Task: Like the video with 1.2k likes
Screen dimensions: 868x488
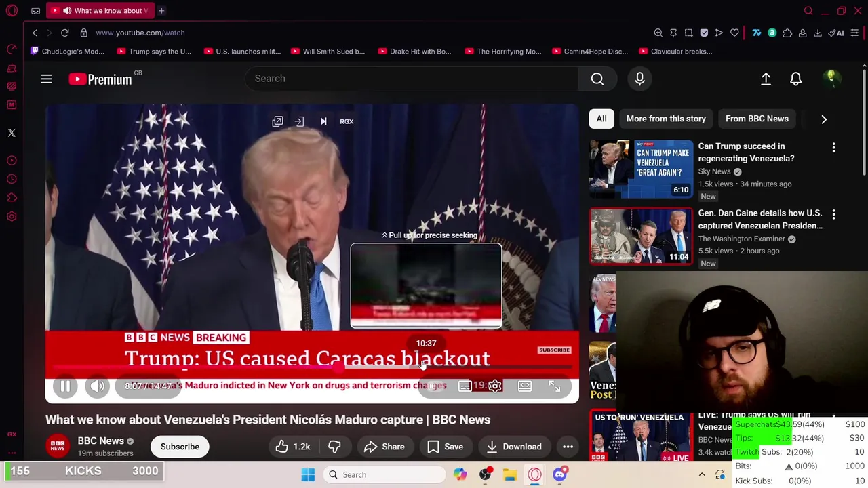Action: click(292, 447)
